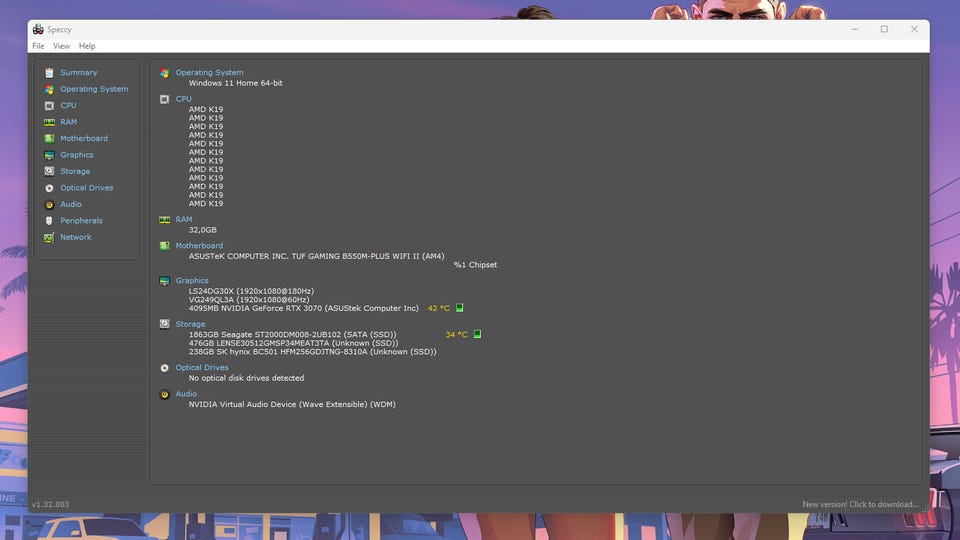This screenshot has height=540, width=960.
Task: Click the disc icon beside Optical Drives heading
Action: [x=164, y=368]
